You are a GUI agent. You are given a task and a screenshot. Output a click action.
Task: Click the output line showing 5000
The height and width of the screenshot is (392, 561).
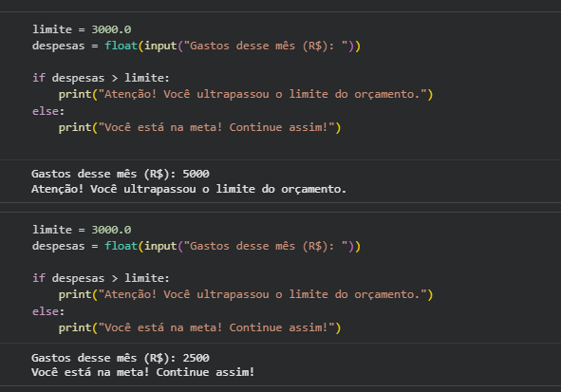point(121,175)
